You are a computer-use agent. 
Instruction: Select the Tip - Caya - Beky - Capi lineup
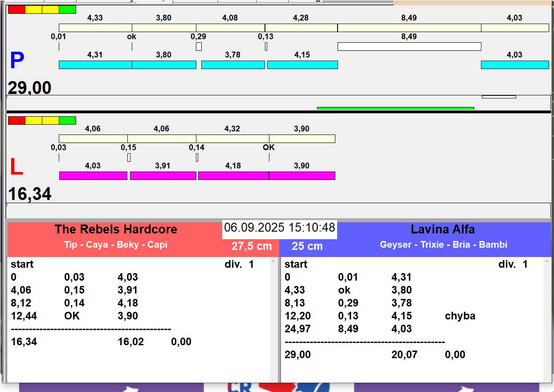click(x=116, y=245)
